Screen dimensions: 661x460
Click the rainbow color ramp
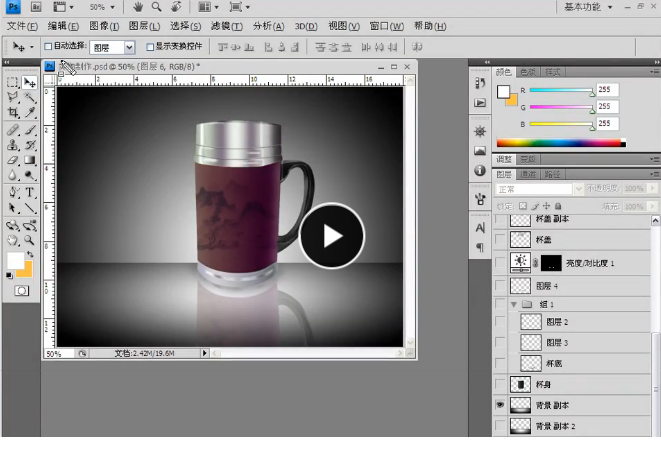561,143
